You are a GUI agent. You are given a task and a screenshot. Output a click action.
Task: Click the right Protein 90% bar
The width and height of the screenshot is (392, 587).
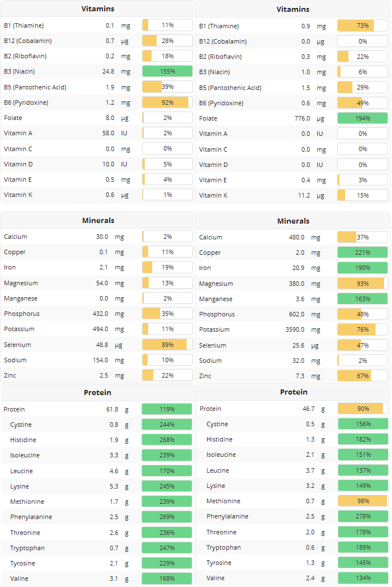(363, 409)
